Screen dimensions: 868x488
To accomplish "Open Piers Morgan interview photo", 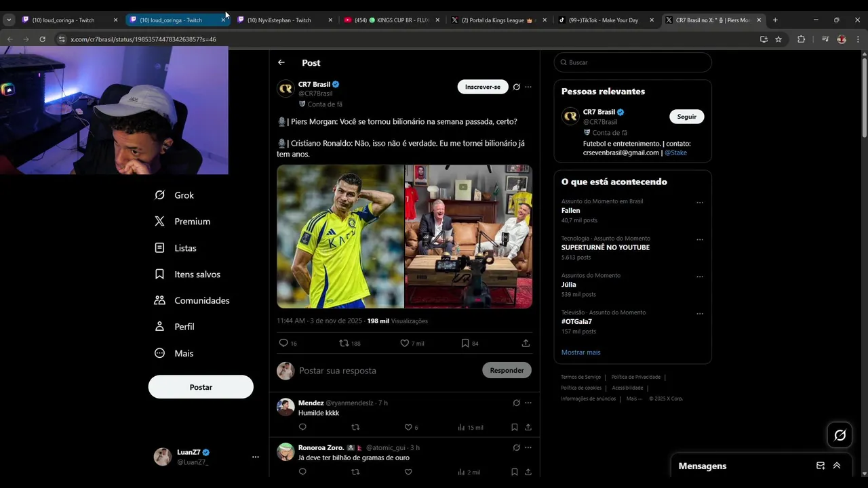I will (469, 237).
